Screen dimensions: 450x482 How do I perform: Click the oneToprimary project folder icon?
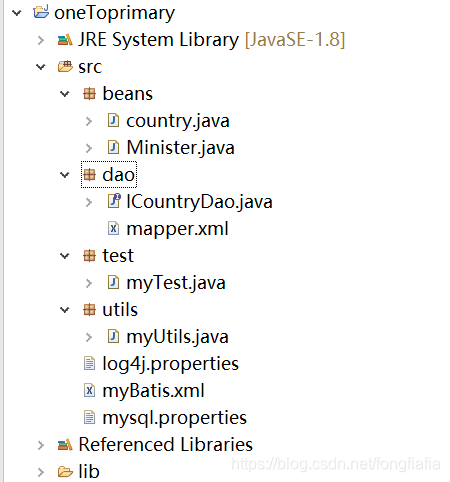41,12
